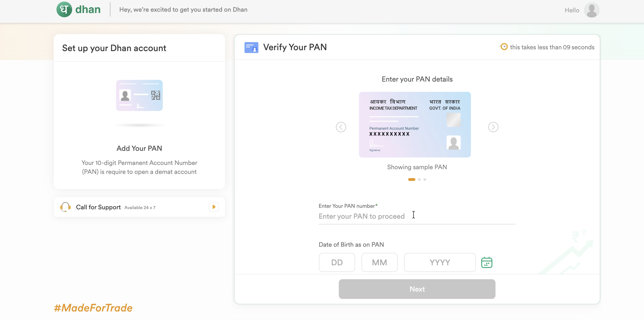Click 'Showing sample PAN' caption
The image size is (644, 320).
pyautogui.click(x=417, y=167)
